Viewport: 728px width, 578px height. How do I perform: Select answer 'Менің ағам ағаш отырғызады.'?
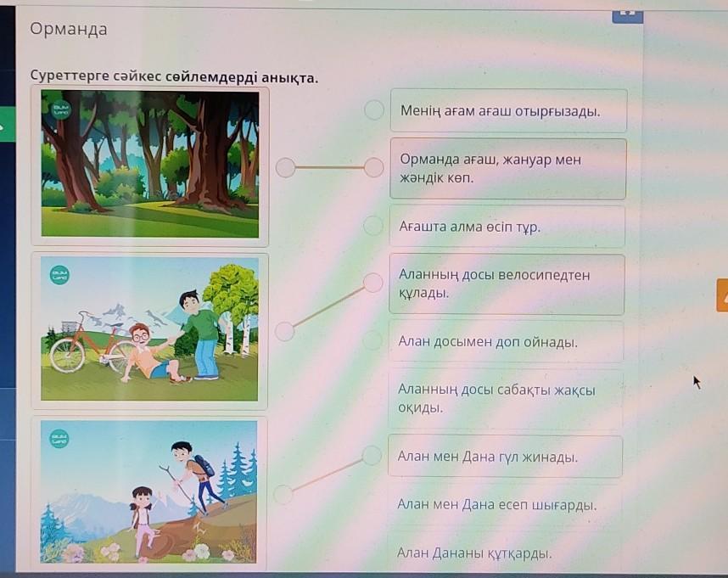[508, 110]
